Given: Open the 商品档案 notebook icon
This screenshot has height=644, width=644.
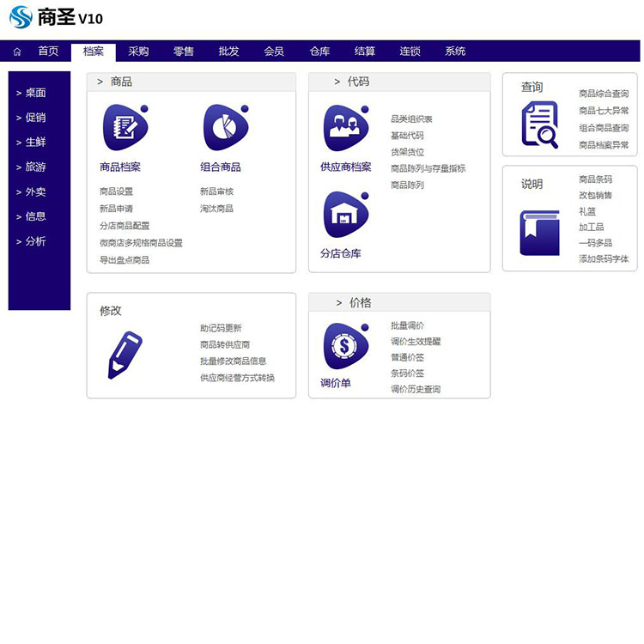Looking at the screenshot, I should [125, 127].
